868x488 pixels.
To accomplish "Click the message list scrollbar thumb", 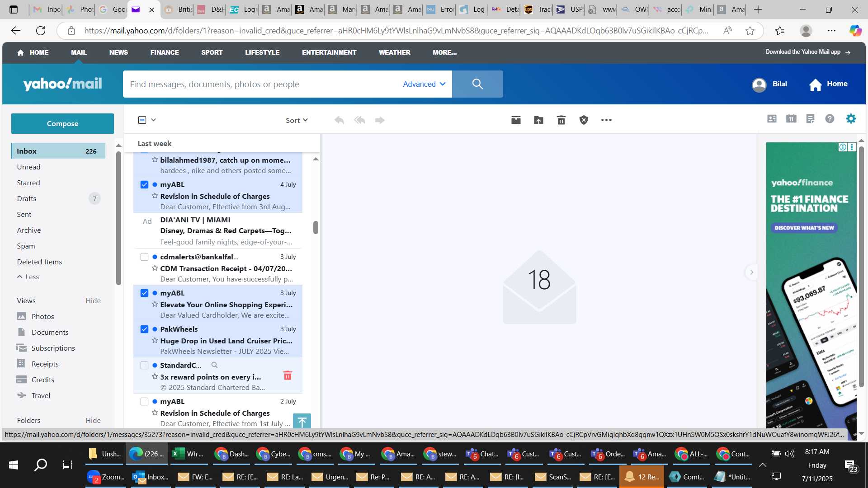I will 316,227.
